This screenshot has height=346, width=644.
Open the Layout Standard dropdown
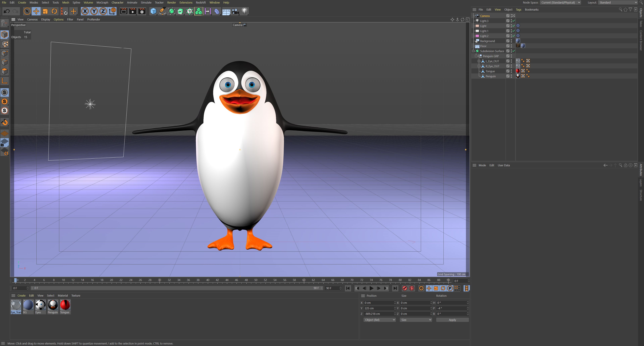click(618, 3)
